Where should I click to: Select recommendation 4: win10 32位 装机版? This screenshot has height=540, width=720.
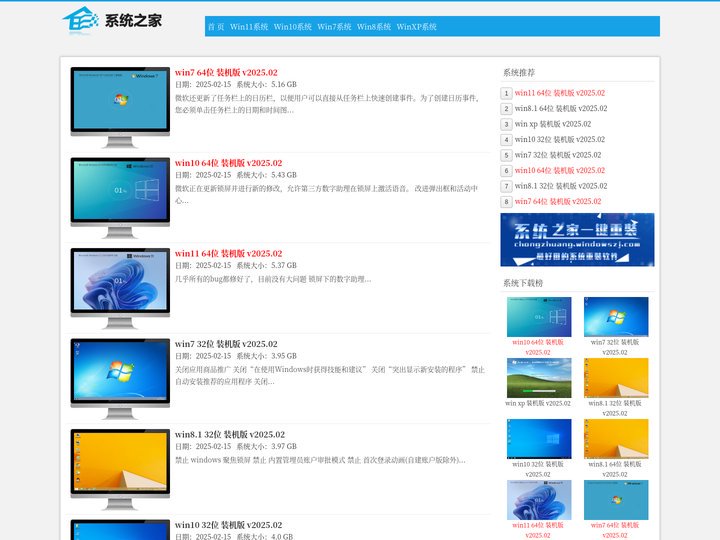(560, 139)
